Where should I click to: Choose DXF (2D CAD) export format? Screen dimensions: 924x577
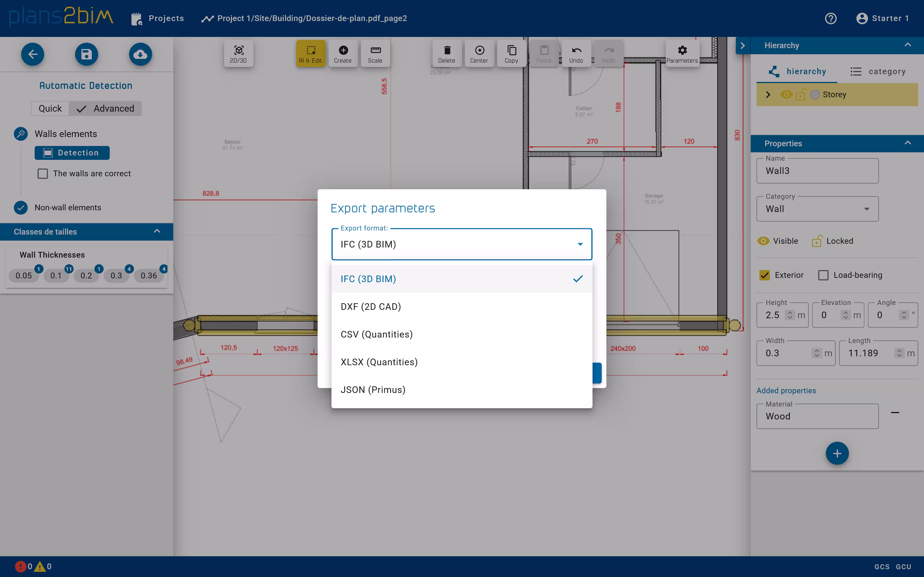pyautogui.click(x=370, y=306)
